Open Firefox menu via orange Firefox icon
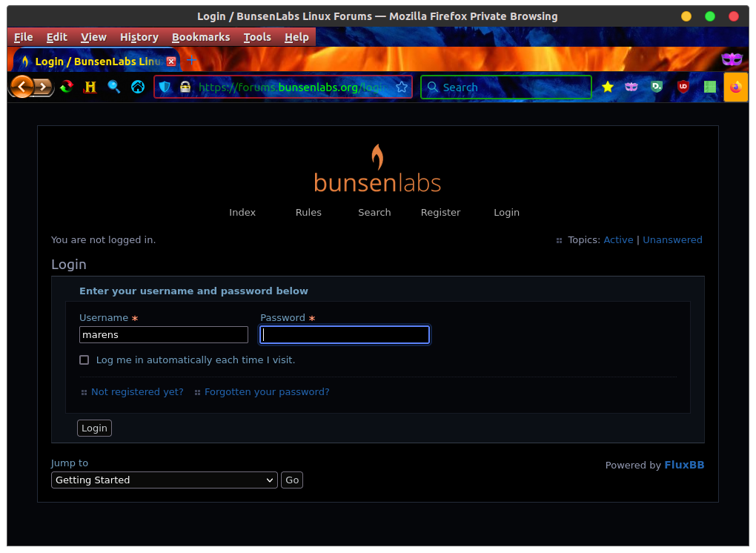Image resolution: width=756 pixels, height=553 pixels. [736, 87]
